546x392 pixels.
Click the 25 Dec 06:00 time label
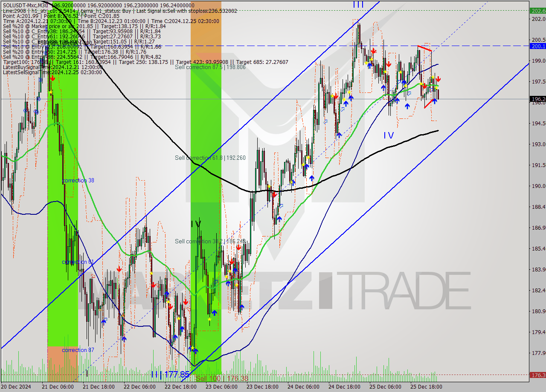tap(385, 387)
